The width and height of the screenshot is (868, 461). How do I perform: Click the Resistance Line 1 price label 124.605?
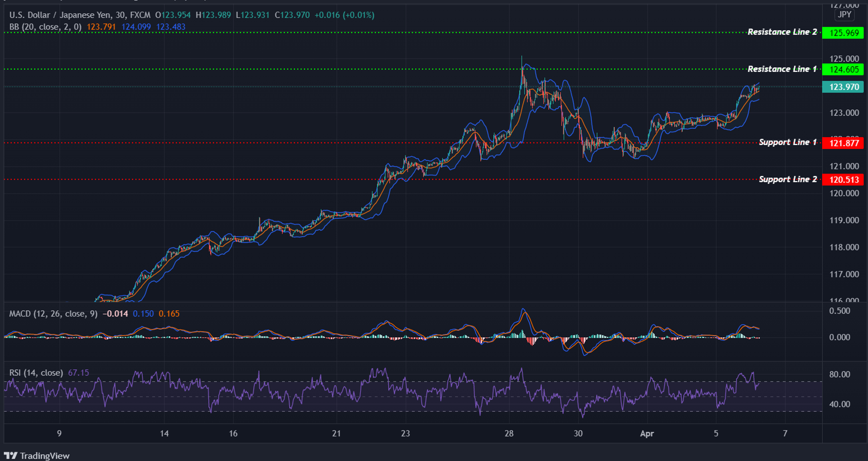click(843, 69)
